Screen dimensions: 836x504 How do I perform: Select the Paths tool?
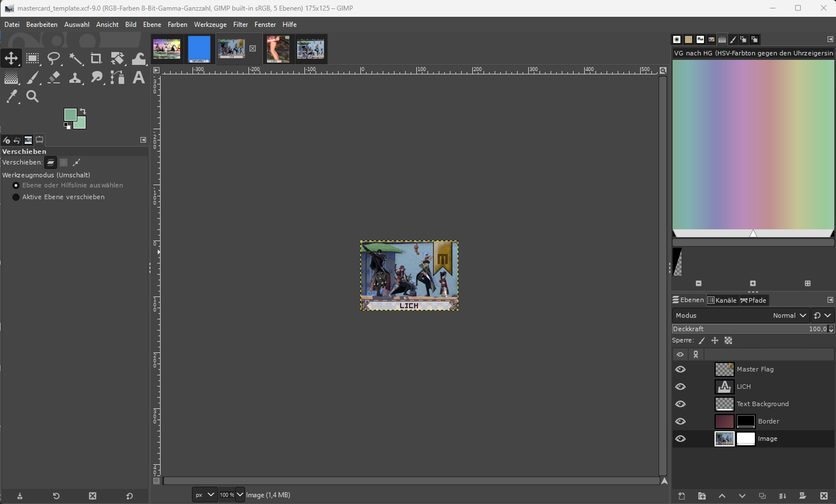(x=118, y=78)
